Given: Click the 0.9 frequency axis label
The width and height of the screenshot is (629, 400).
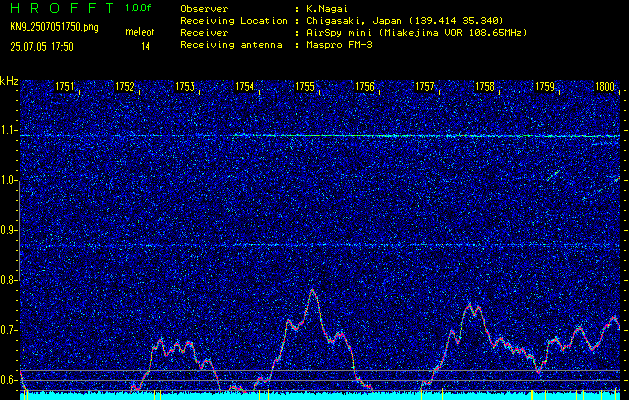Looking at the screenshot, I should (x=7, y=230).
